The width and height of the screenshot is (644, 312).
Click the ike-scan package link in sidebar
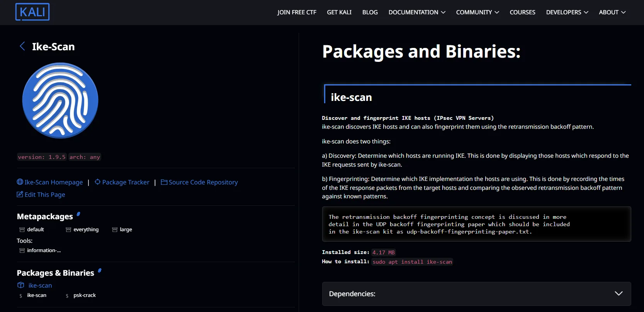click(40, 285)
